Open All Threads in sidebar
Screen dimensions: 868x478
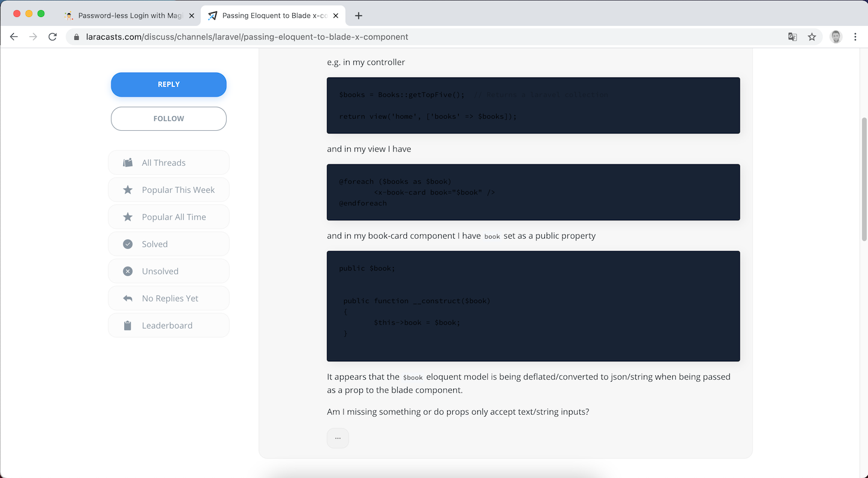169,163
